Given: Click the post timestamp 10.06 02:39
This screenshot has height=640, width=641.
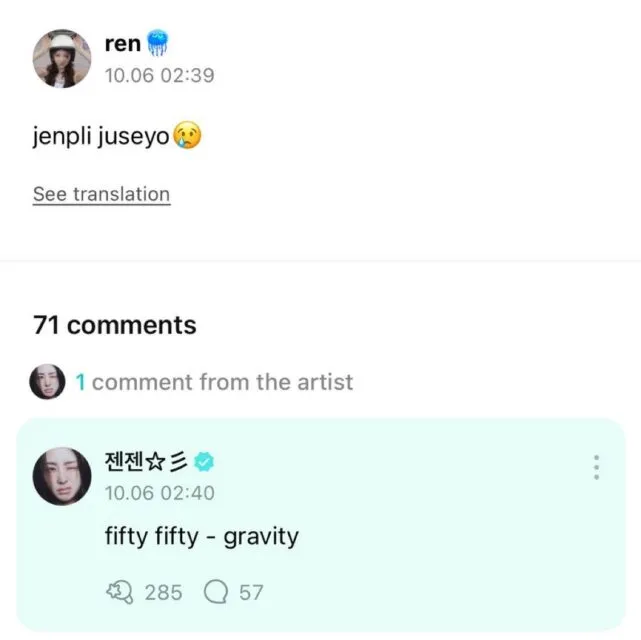Looking at the screenshot, I should [159, 75].
